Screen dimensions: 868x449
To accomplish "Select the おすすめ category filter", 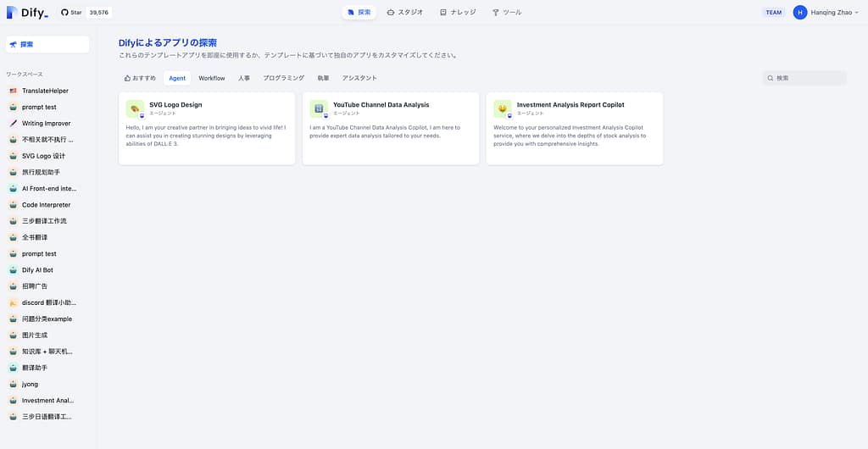I will [140, 78].
